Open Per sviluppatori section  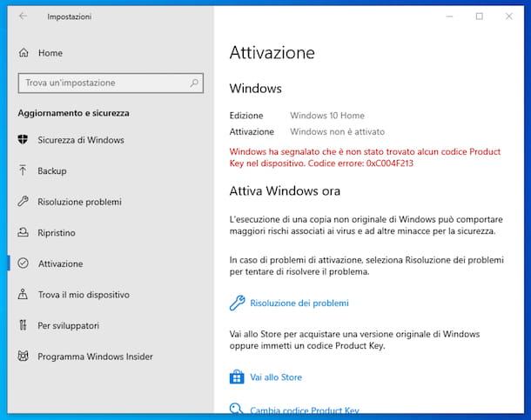pos(68,325)
